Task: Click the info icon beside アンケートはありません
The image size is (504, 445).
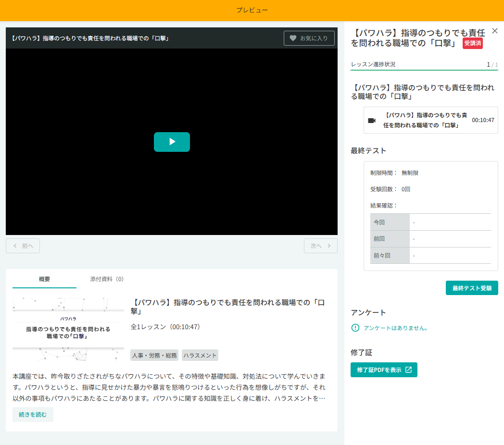Action: tap(355, 328)
